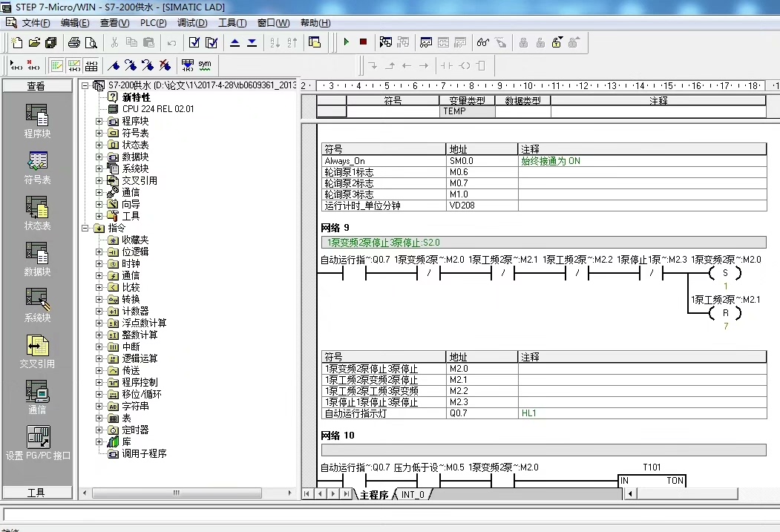Open Data Block in the View bar

click(37, 260)
